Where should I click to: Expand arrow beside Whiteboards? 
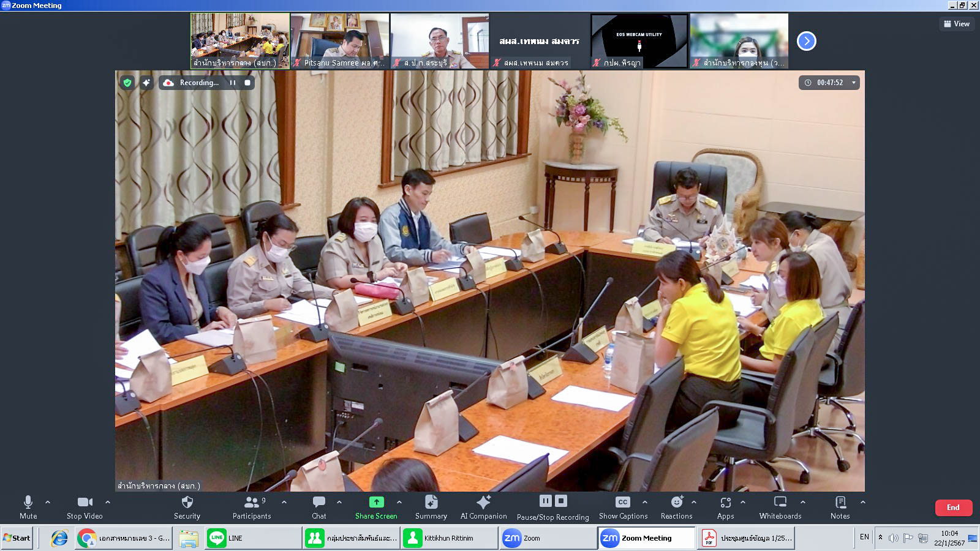[x=803, y=502]
